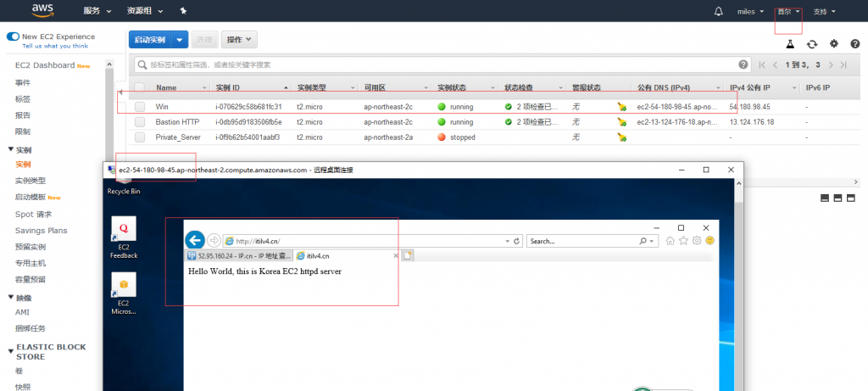868x391 pixels.
Task: Open the launch instance dropdown arrow
Action: (x=180, y=40)
